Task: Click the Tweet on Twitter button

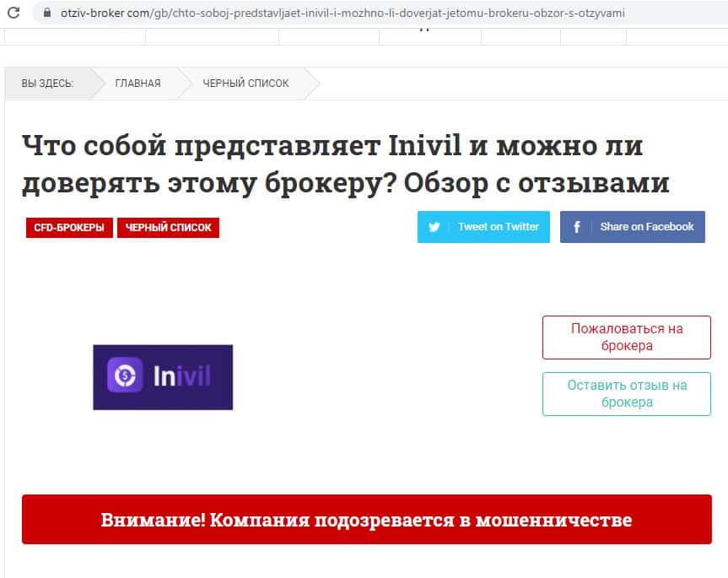Action: tap(483, 227)
